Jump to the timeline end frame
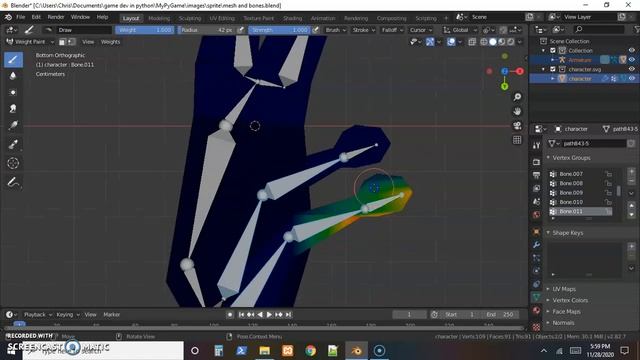This screenshot has width=640, height=360. coord(289,315)
